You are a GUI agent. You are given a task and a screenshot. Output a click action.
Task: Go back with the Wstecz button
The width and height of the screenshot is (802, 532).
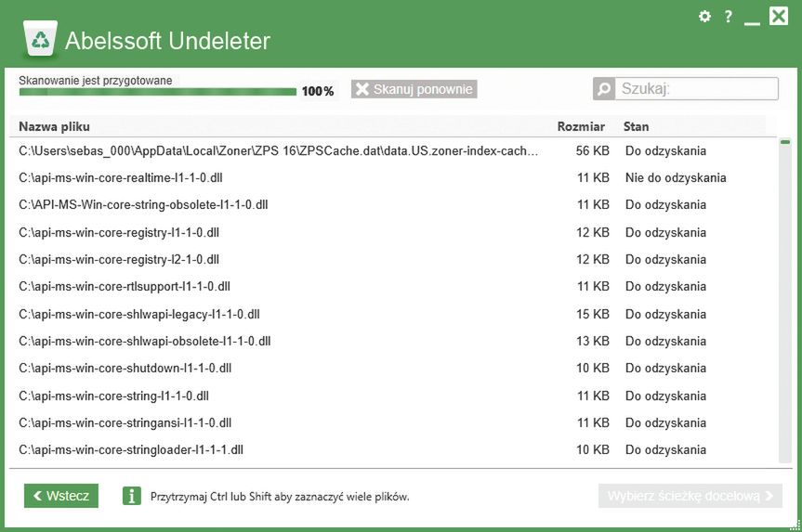61,496
